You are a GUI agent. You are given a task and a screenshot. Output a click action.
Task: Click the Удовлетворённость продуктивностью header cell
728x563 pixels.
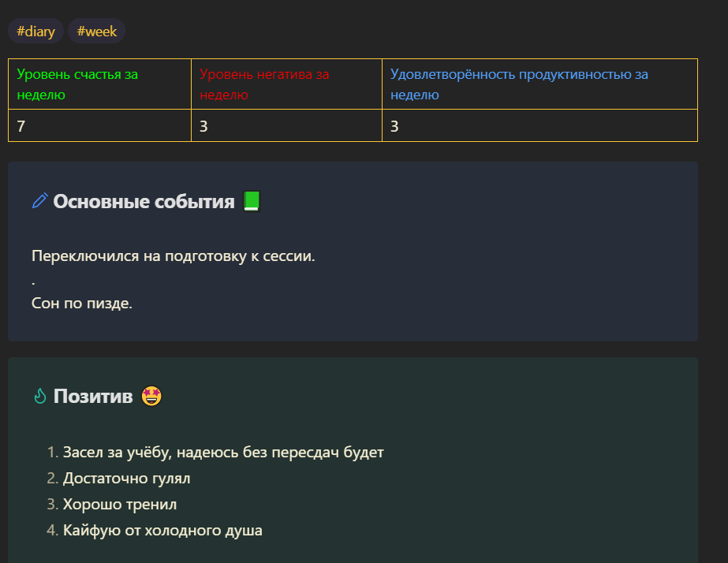539,84
